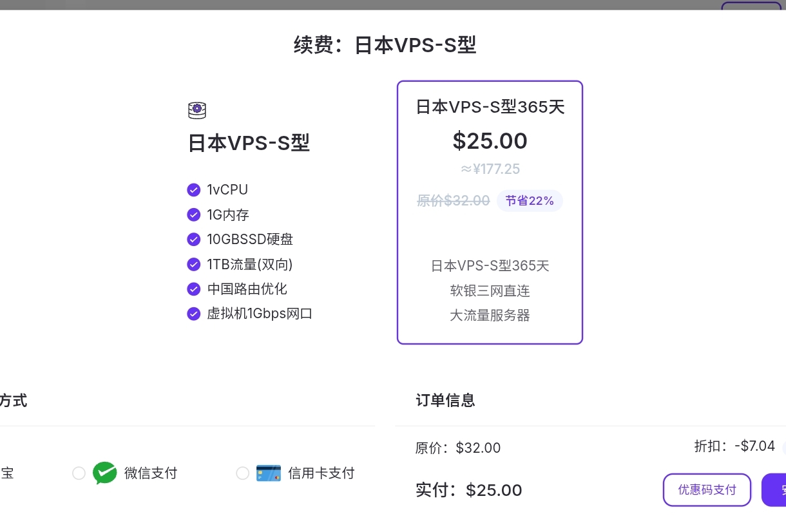Click the checkmark icon beside 虚拟机1Gbps网口
Viewport: 786px width, 532px height.
[193, 314]
